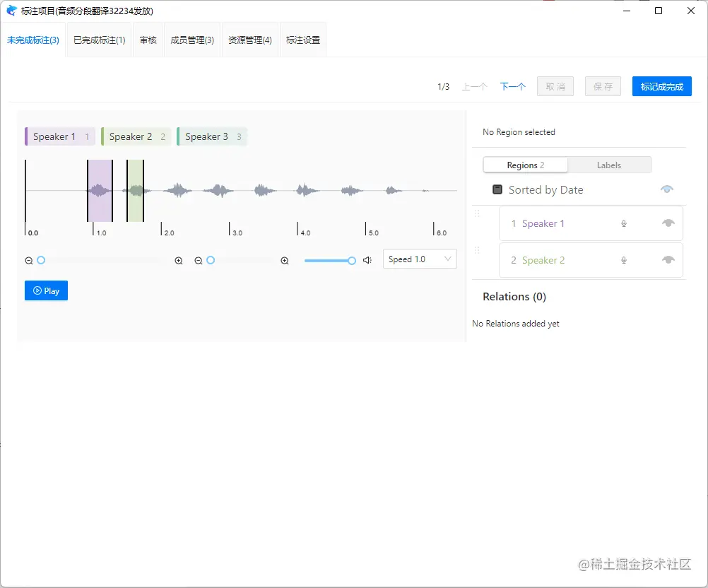Switch to 未完成标注(3) tab
This screenshot has width=708, height=588.
tap(33, 40)
